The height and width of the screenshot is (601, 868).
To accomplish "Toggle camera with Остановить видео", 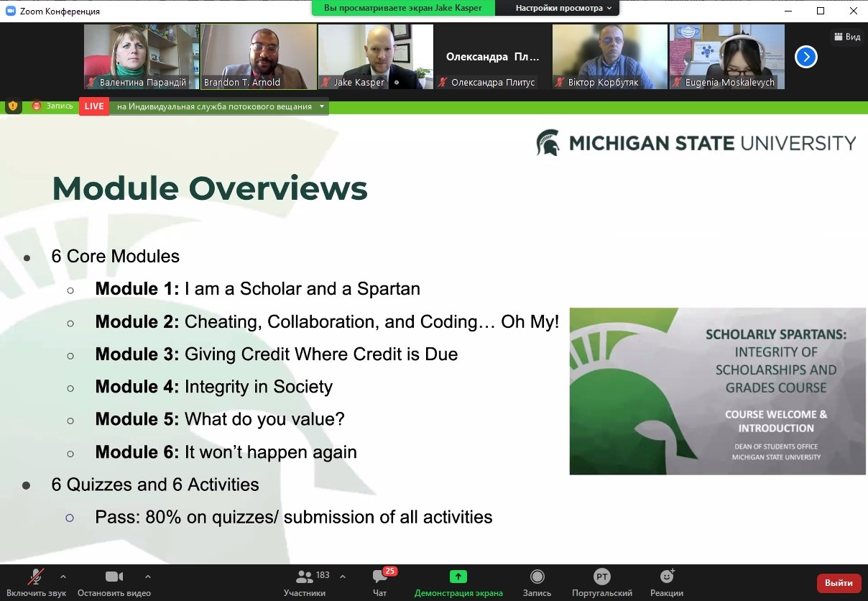I will tap(114, 577).
